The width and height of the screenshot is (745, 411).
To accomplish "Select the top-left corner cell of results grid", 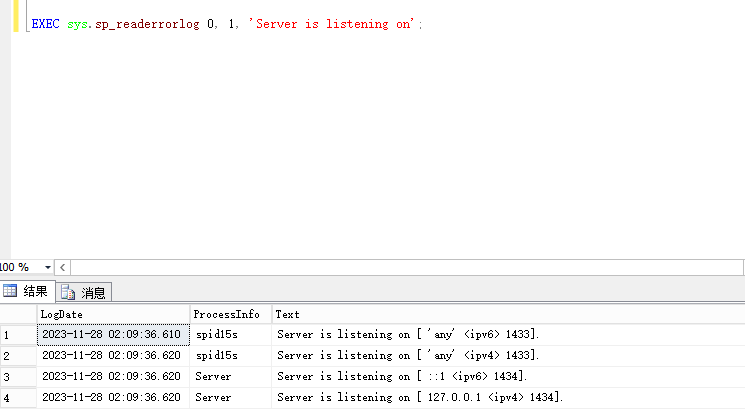I will click(18, 315).
